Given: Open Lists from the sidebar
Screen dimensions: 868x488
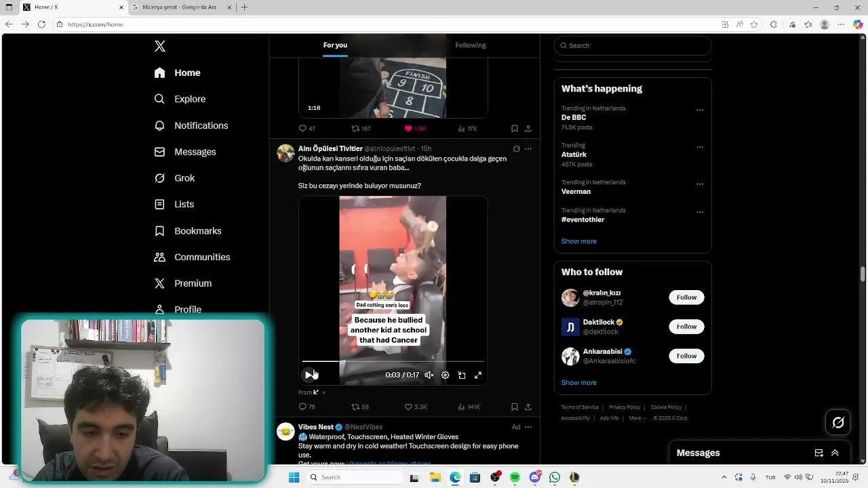Looking at the screenshot, I should click(174, 204).
